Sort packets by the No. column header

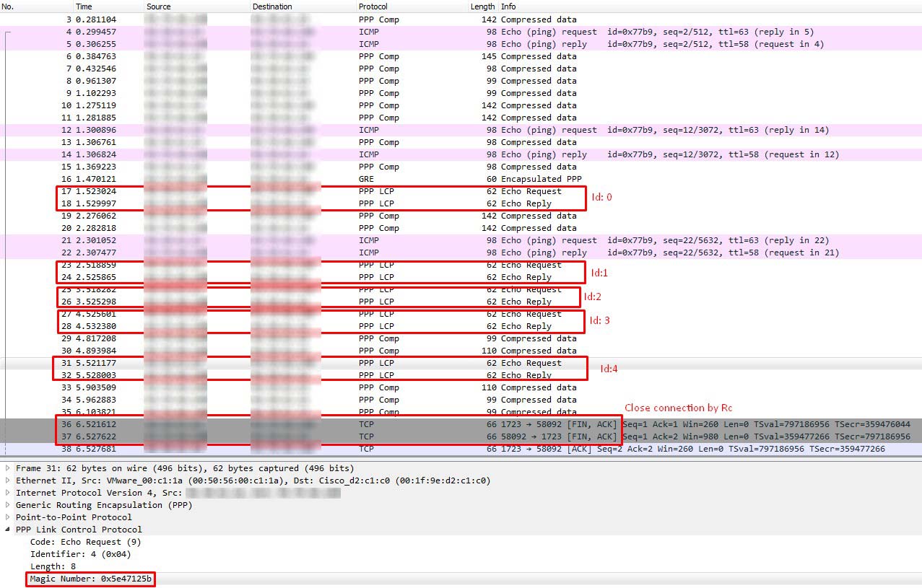click(36, 6)
